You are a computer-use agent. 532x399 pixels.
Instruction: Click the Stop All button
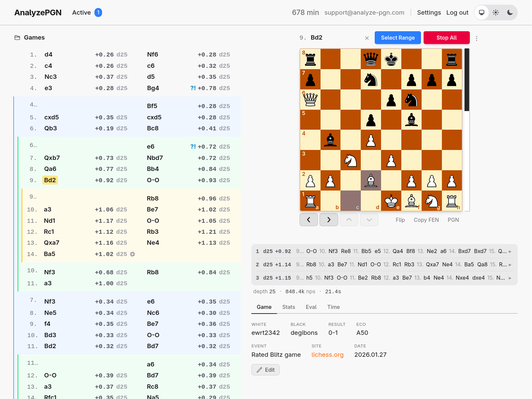[447, 38]
